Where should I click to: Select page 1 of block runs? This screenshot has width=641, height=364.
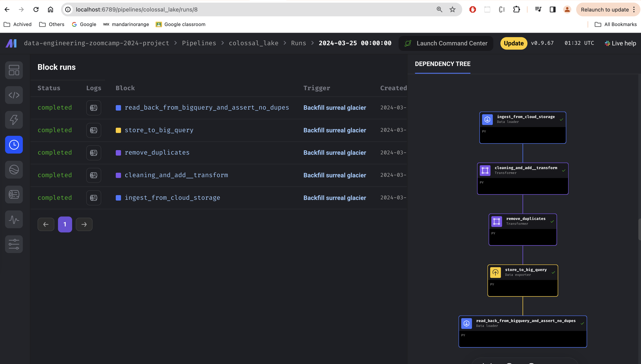[x=65, y=225]
